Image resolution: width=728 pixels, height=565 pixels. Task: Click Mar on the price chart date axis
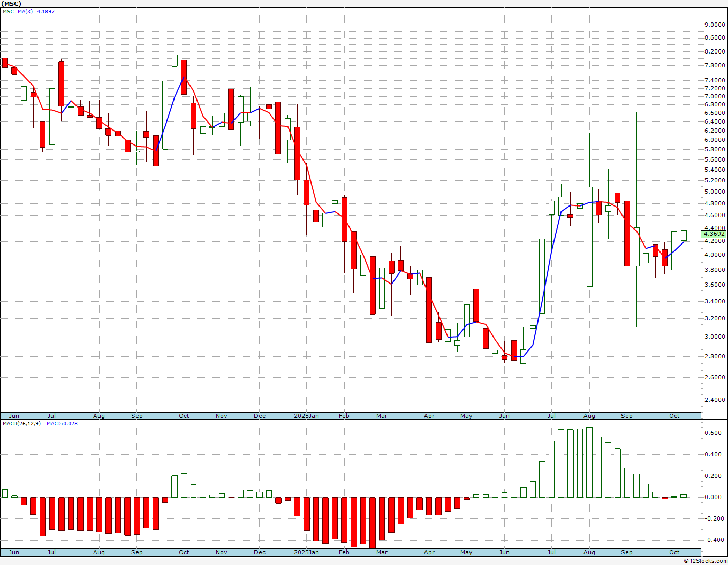click(382, 416)
